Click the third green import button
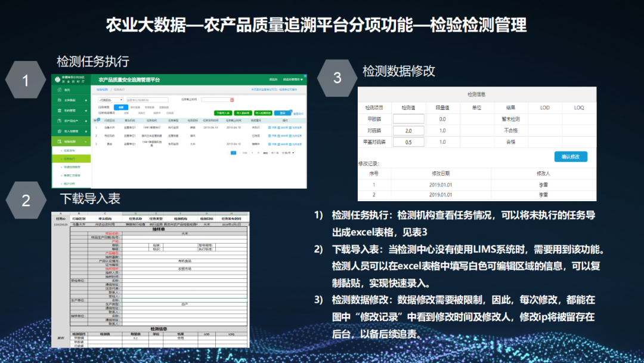The image size is (644, 363). (263, 113)
